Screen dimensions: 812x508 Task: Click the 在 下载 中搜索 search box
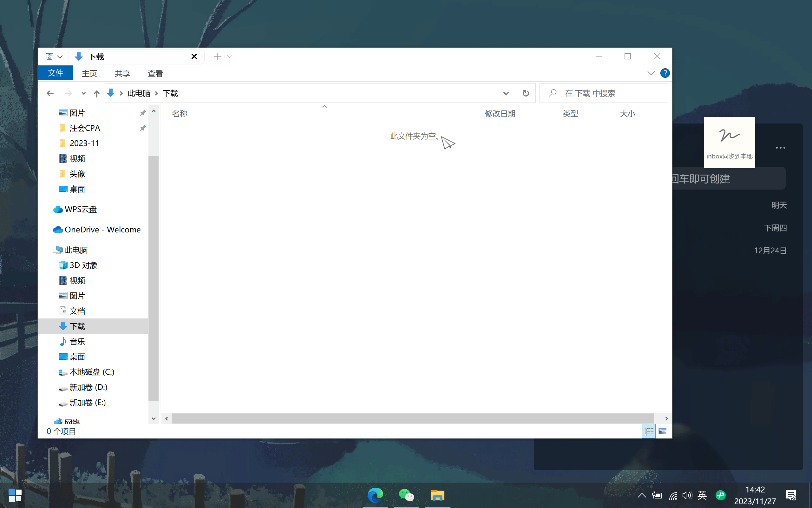[604, 93]
